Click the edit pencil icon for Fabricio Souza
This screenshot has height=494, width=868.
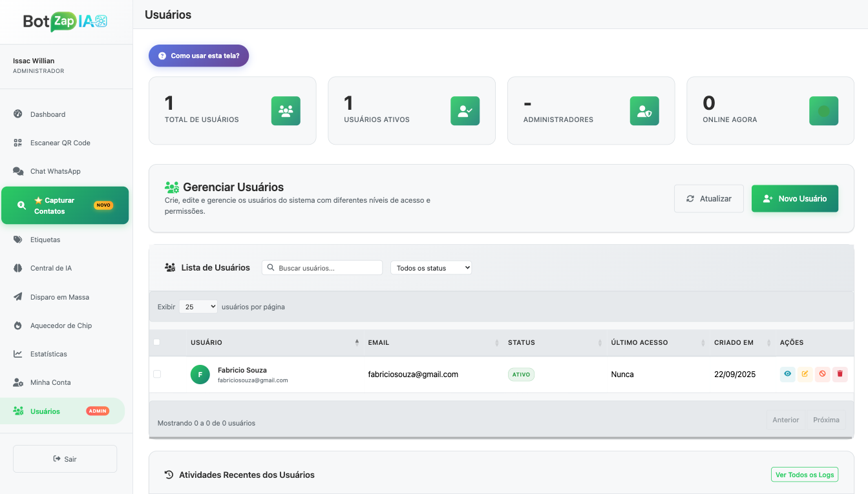pos(805,374)
